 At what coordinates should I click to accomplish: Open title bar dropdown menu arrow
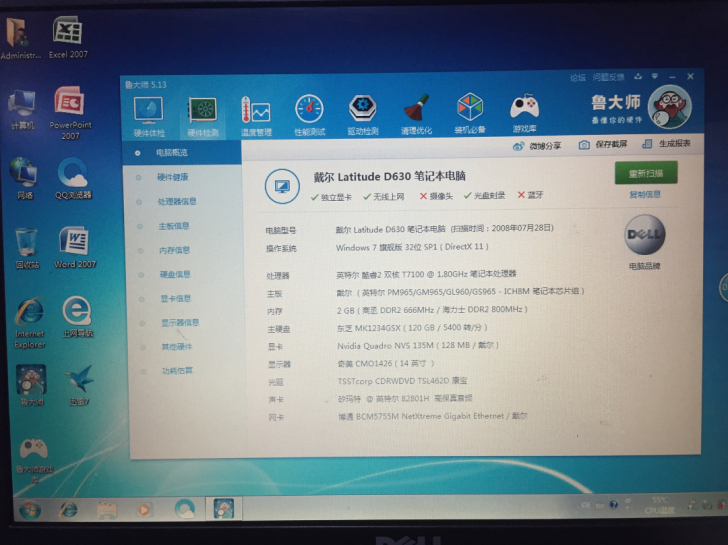[x=655, y=76]
